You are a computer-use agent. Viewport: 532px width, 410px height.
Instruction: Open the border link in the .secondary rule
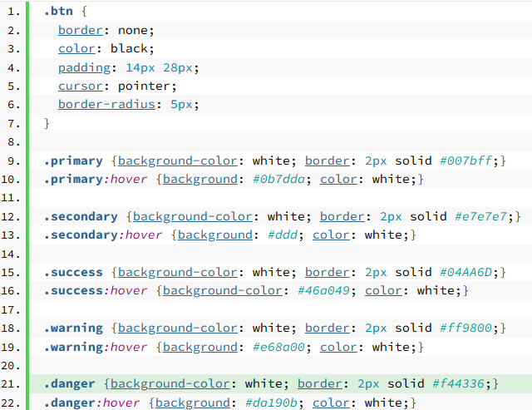[342, 216]
